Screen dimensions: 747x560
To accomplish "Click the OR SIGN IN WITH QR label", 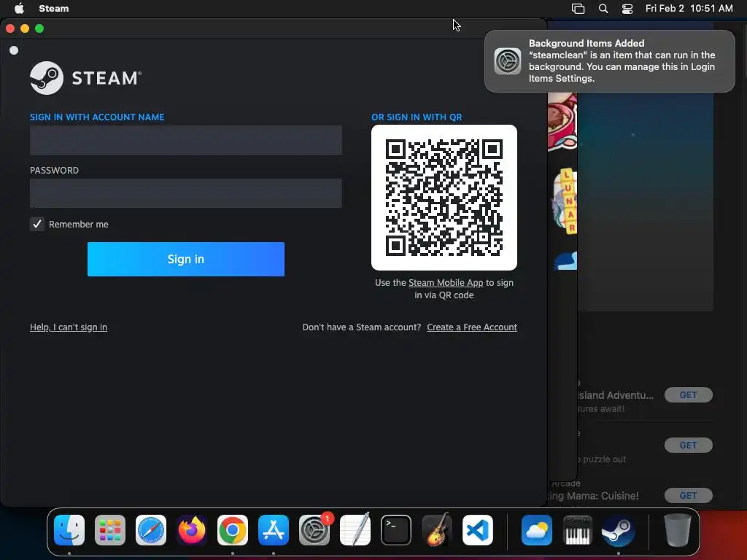I will pos(417,117).
